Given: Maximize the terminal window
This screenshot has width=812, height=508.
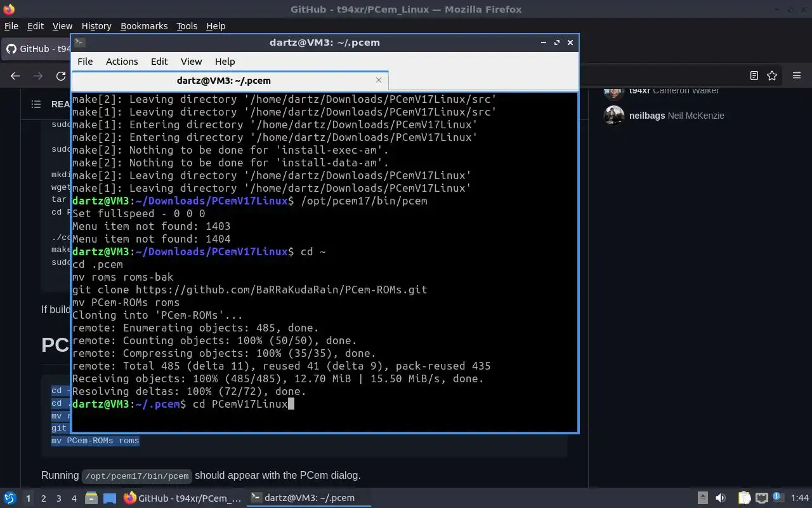Looking at the screenshot, I should pos(557,43).
